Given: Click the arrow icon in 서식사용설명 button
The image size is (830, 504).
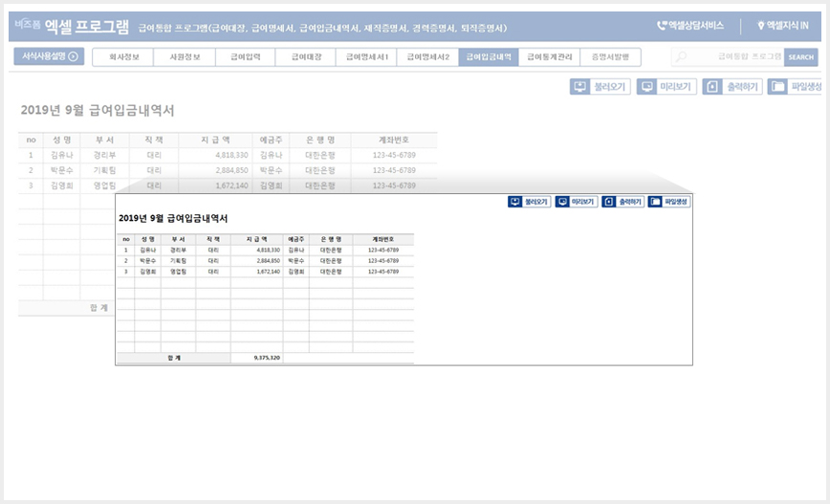Looking at the screenshot, I should (x=73, y=56).
